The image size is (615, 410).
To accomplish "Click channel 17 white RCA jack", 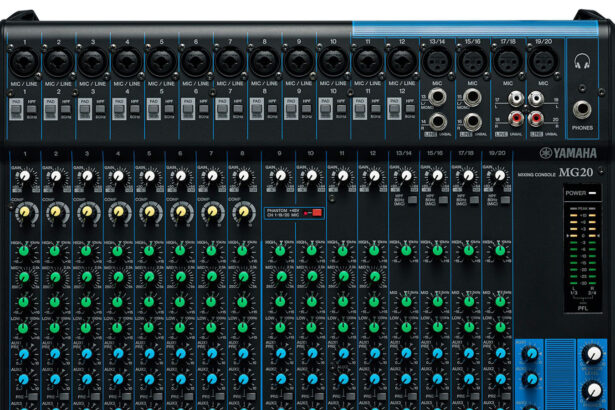I will click(516, 98).
